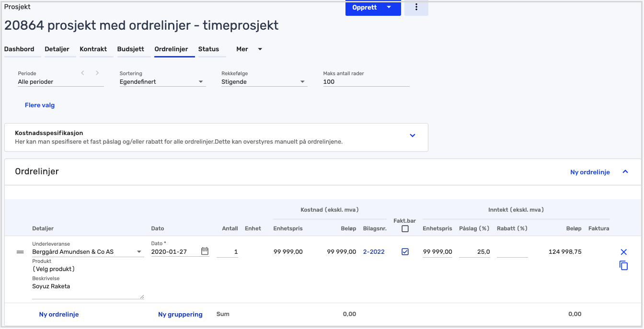Open the Mer tab dropdown
The image size is (644, 329).
point(250,49)
